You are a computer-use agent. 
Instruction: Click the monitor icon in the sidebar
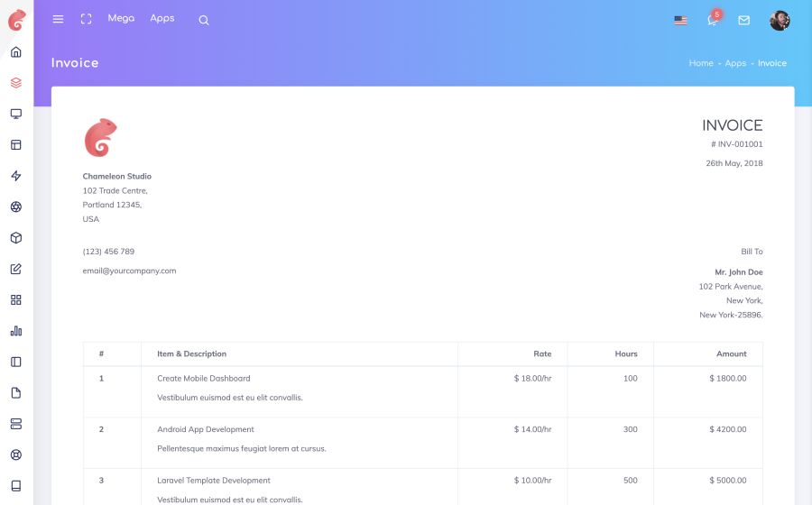(15, 114)
